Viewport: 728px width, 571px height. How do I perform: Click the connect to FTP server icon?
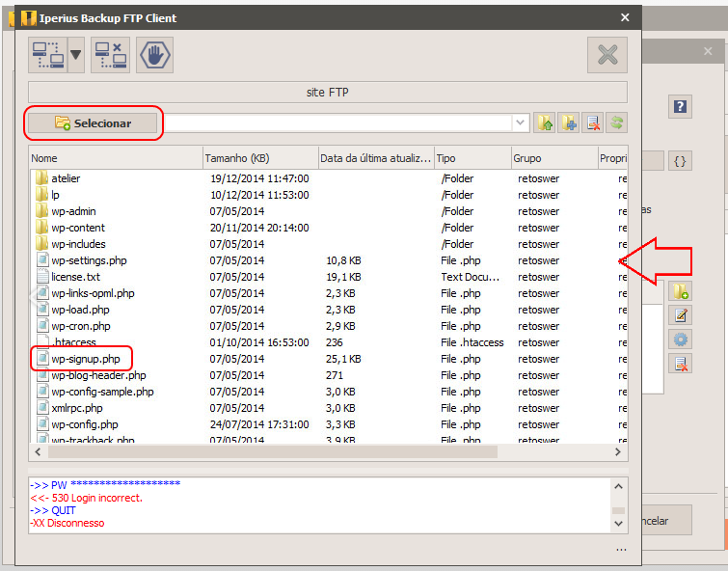(x=48, y=55)
